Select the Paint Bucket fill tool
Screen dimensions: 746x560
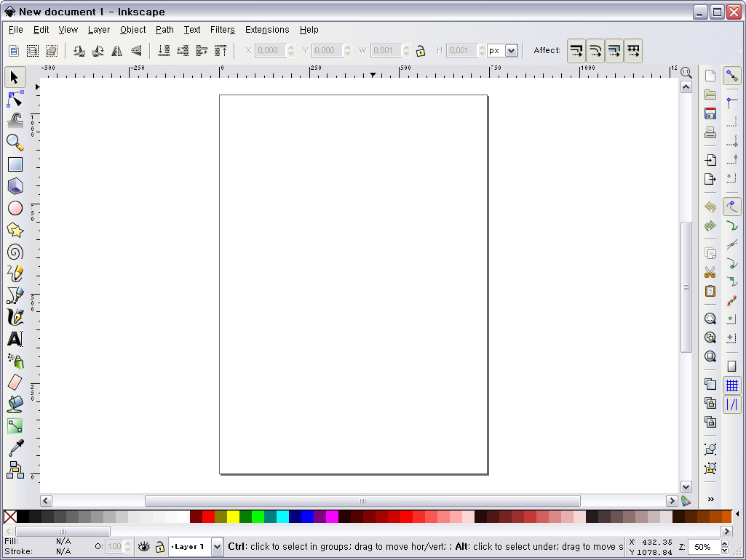click(x=15, y=404)
